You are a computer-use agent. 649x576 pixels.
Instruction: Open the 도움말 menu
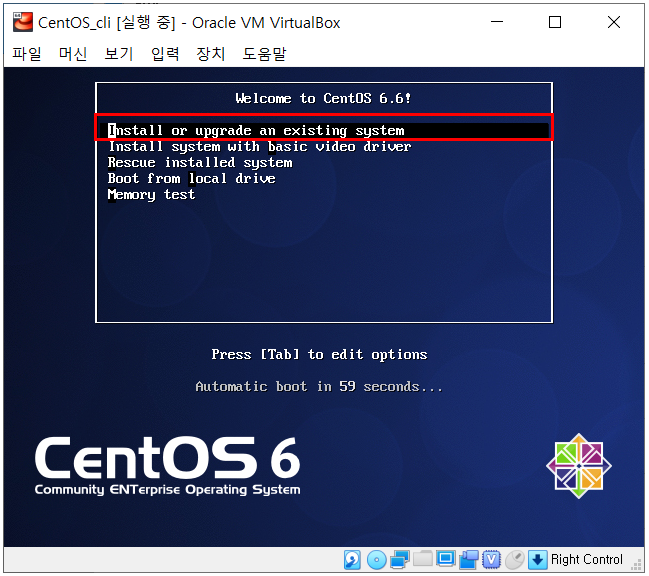[264, 54]
